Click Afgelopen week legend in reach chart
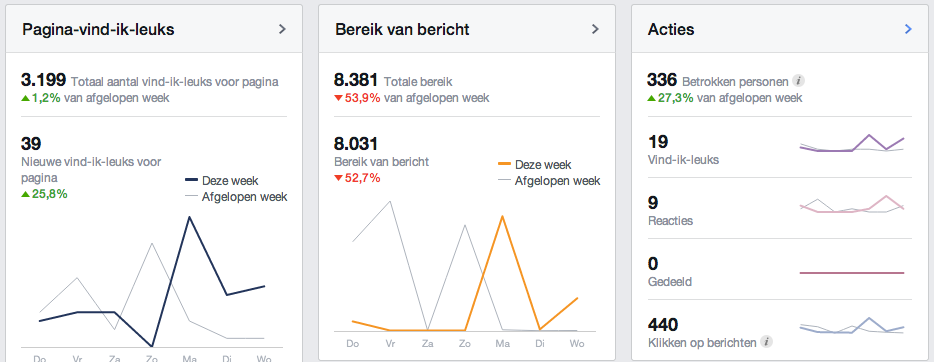The image size is (934, 362). click(x=549, y=180)
